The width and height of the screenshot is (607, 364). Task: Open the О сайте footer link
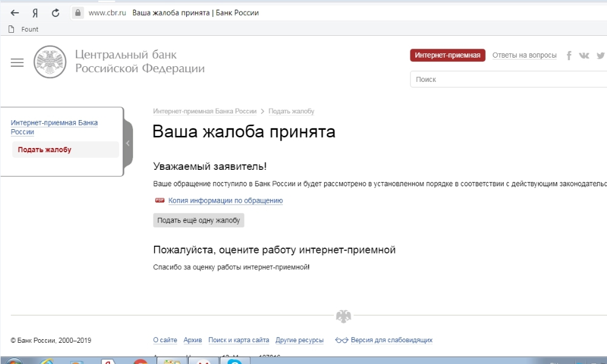click(x=165, y=340)
